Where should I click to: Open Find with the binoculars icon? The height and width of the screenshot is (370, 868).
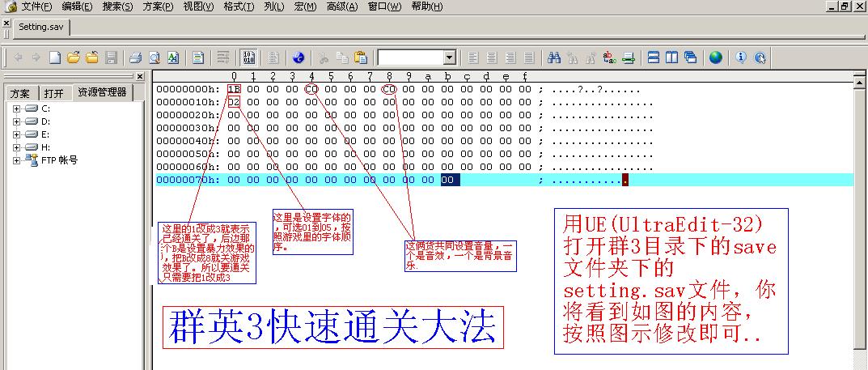click(x=554, y=57)
